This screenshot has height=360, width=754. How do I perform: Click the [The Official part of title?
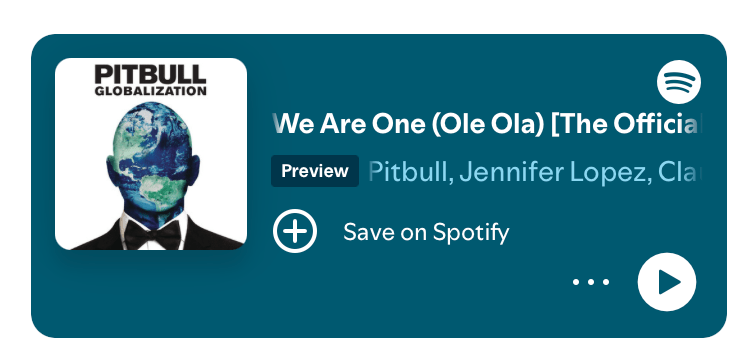(x=627, y=124)
